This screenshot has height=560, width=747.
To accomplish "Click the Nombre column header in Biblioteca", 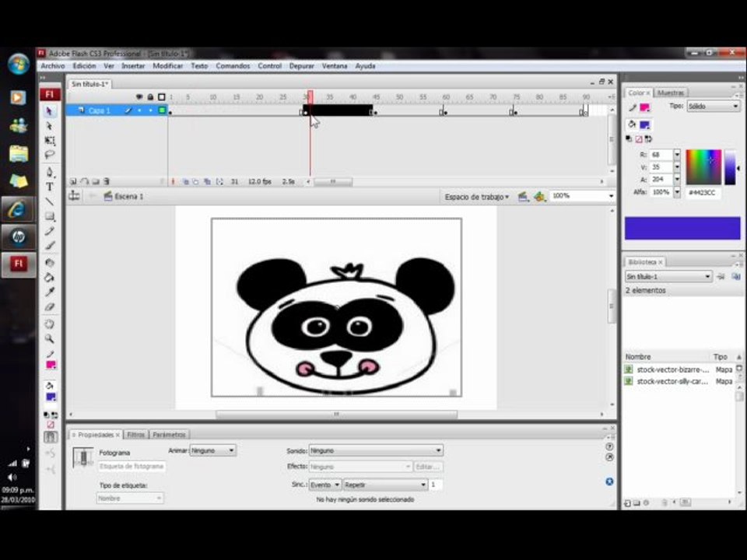I will [638, 357].
